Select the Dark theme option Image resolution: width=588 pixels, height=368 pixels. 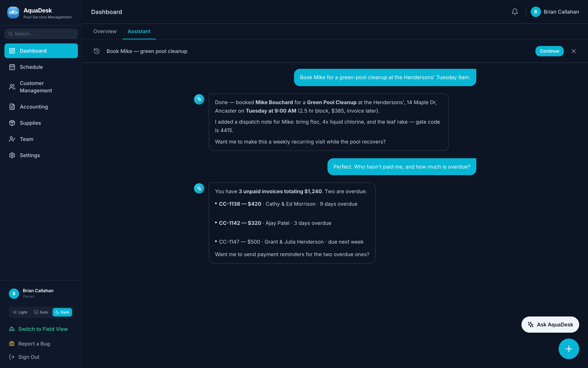(x=62, y=312)
